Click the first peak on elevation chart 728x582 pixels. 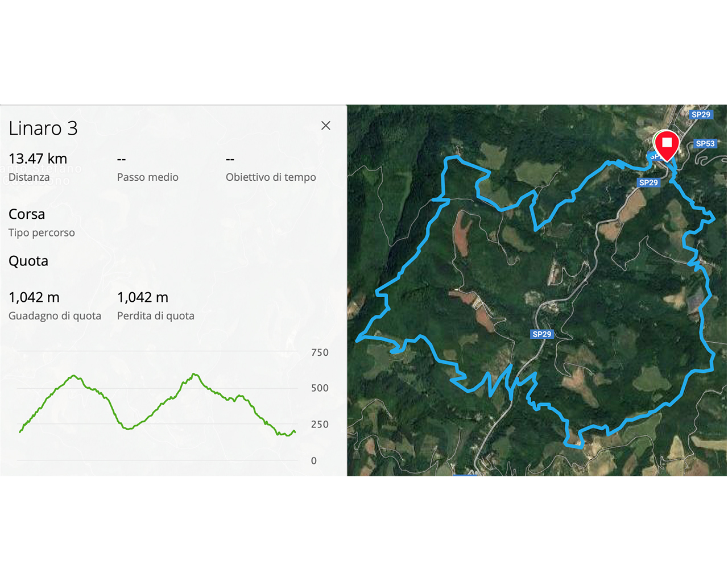pos(73,376)
